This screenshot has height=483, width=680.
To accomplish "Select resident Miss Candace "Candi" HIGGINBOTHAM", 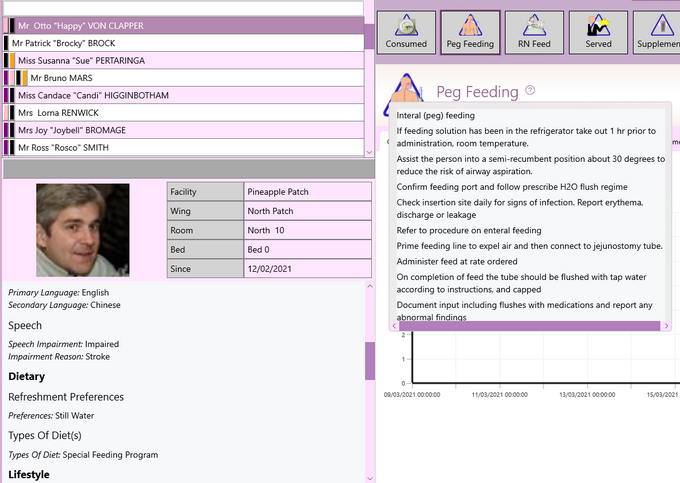I will [x=183, y=95].
